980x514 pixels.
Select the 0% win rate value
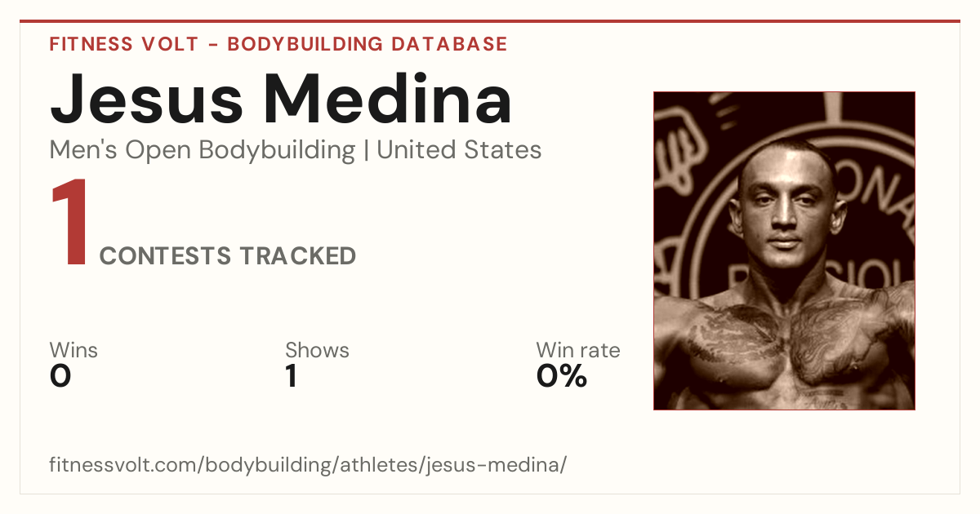point(562,376)
